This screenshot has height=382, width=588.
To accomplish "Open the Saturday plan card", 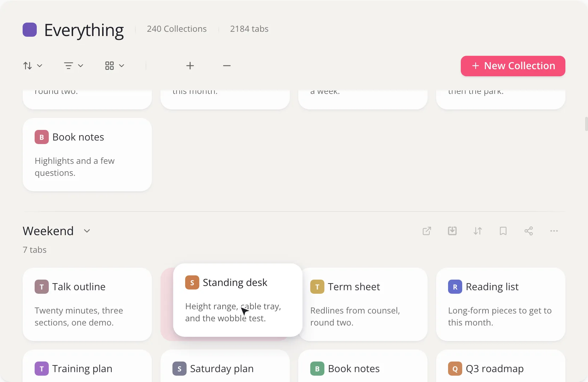I will [x=225, y=366].
